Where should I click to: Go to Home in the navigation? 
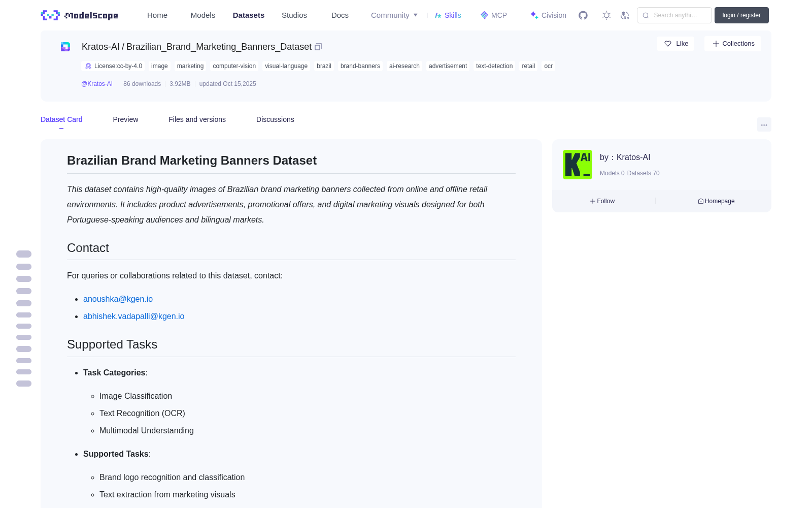click(x=157, y=15)
